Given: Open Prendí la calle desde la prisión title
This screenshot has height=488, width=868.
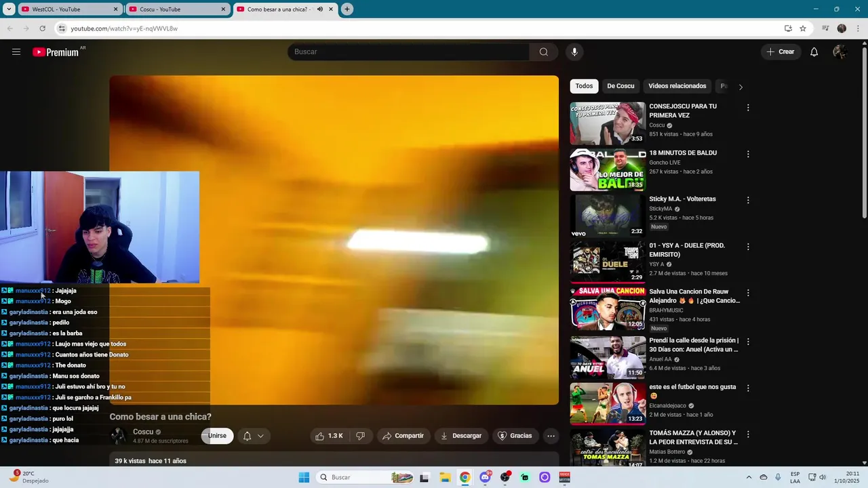Looking at the screenshot, I should [694, 345].
